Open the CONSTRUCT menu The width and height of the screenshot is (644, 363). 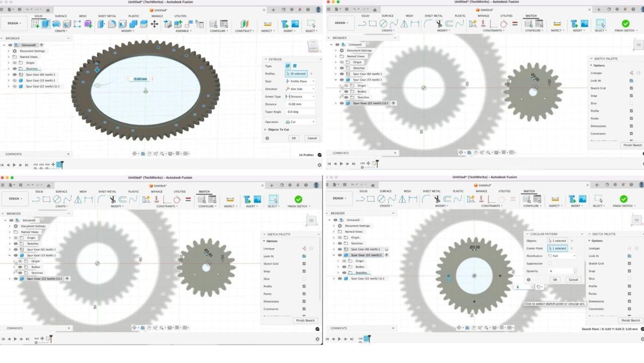pos(245,31)
